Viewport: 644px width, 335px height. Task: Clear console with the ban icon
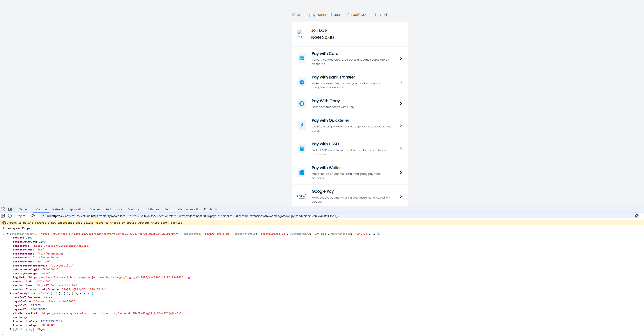click(x=10, y=216)
